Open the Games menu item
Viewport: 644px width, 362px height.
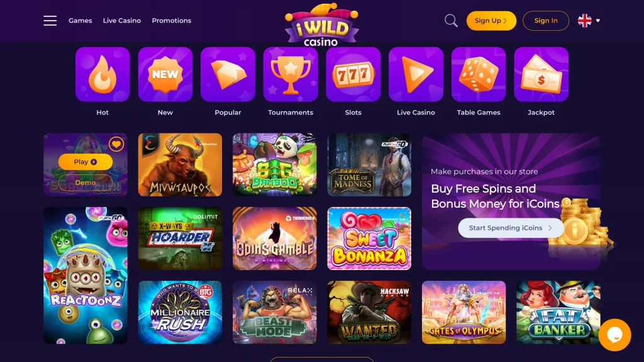80,21
